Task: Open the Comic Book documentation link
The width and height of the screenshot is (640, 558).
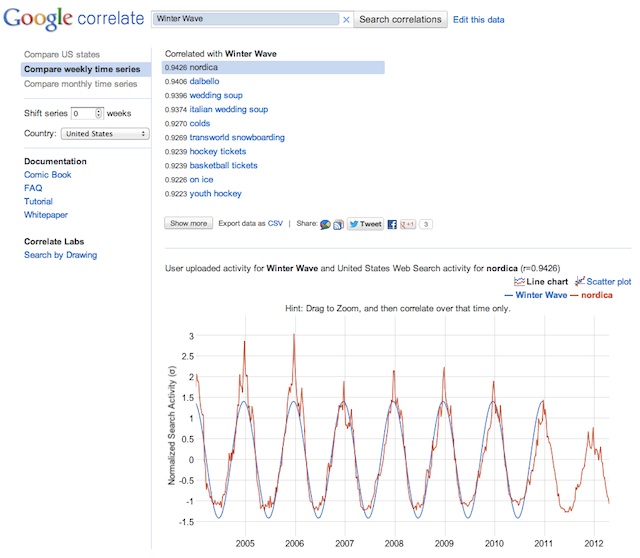Action: 48,175
